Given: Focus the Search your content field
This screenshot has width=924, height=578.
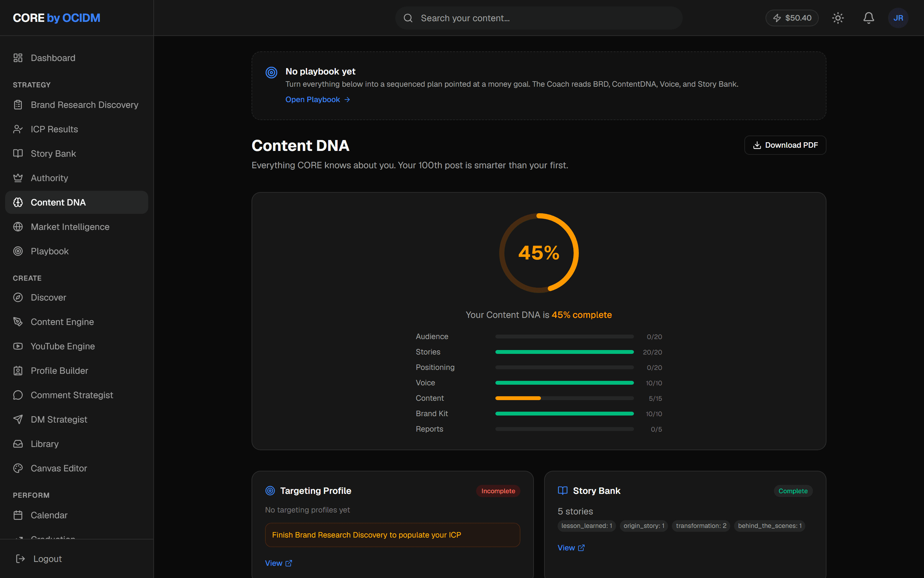Looking at the screenshot, I should 539,18.
